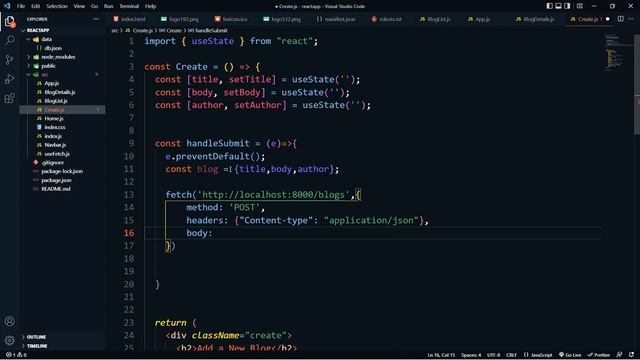This screenshot has height=360, width=640.
Task: Open the File menu
Action: pyautogui.click(x=21, y=6)
